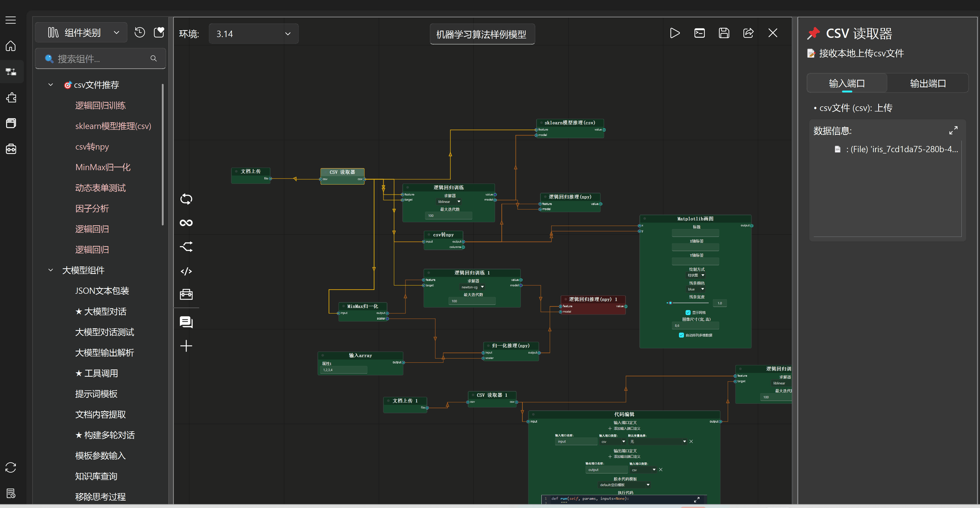
Task: Click the 搜索组件 search field
Action: [x=100, y=58]
